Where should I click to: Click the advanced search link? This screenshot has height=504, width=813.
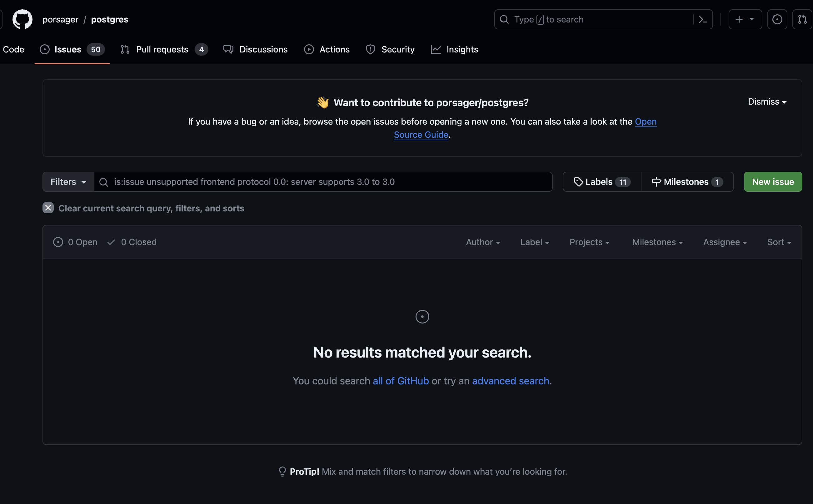510,381
